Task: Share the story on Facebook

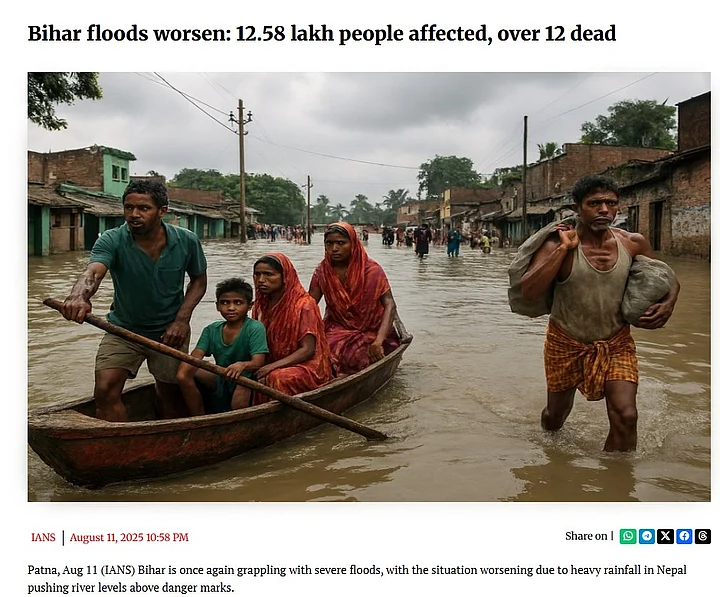Action: point(684,536)
